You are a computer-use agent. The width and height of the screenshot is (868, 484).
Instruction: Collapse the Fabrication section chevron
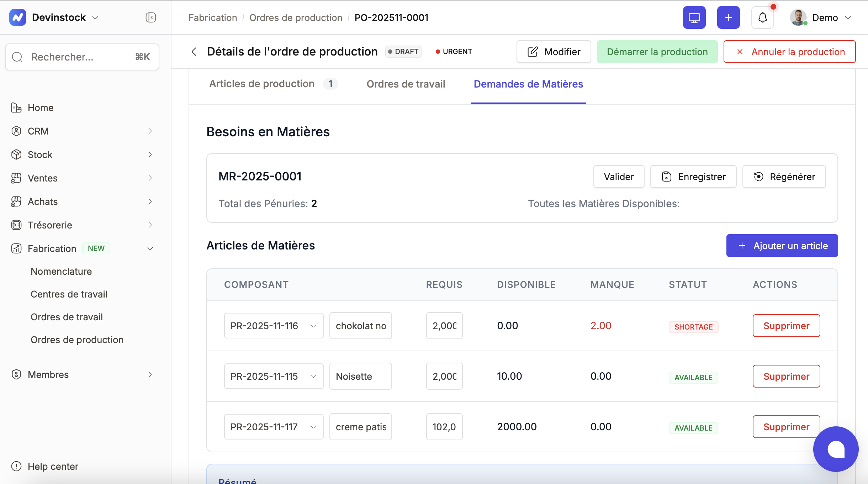tap(150, 248)
